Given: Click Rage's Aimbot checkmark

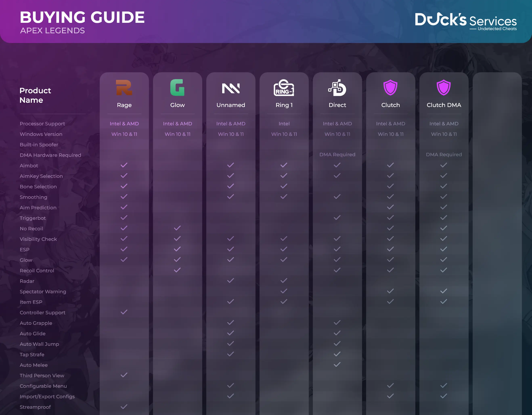Looking at the screenshot, I should 124,165.
